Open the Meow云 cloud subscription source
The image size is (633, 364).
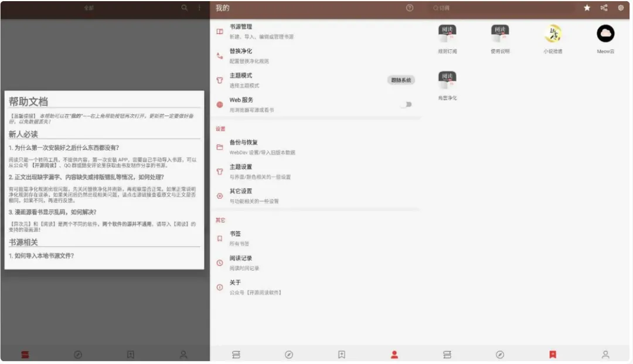coord(605,39)
